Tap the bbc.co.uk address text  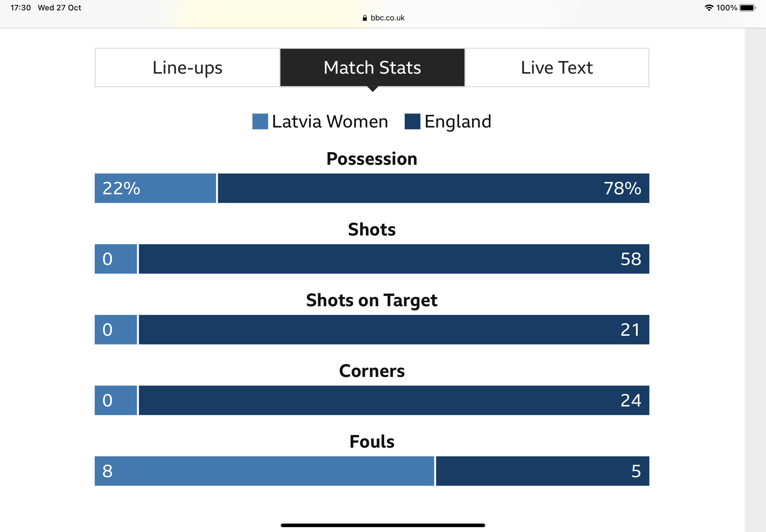(x=388, y=18)
